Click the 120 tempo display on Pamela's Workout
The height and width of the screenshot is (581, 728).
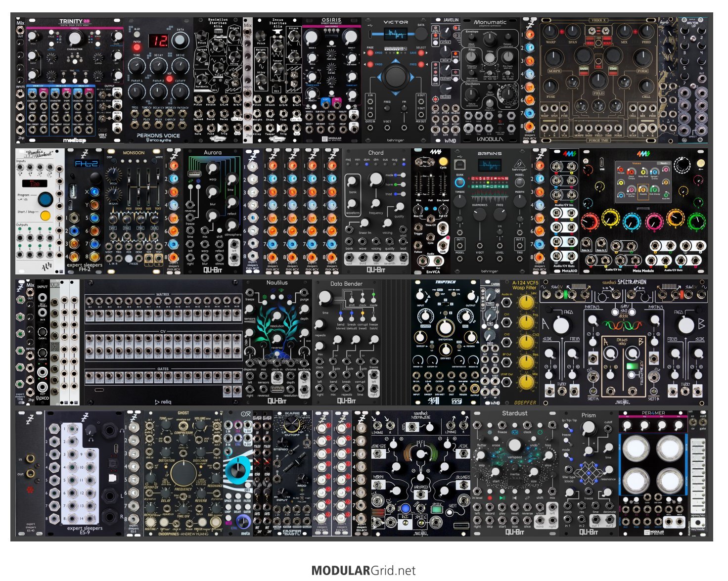[36, 183]
